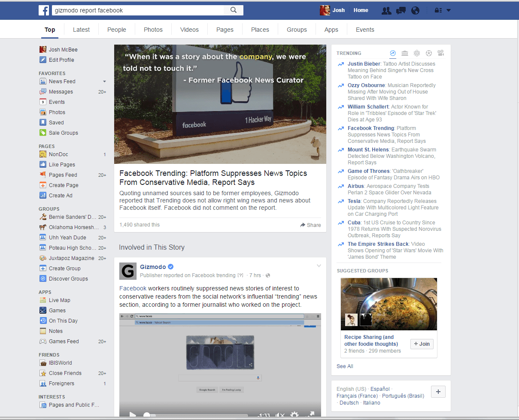Unmute the Gizmodo video
This screenshot has height=420, width=519.
(280, 415)
